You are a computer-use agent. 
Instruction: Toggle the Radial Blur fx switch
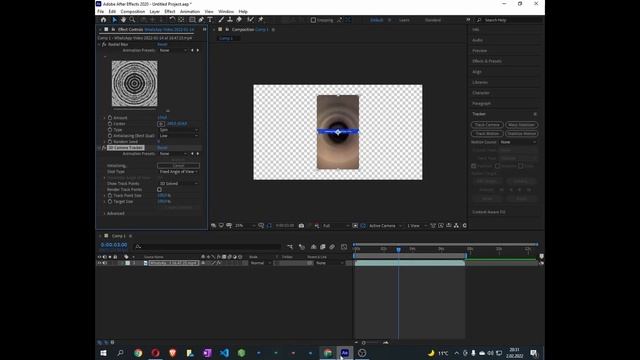click(104, 44)
